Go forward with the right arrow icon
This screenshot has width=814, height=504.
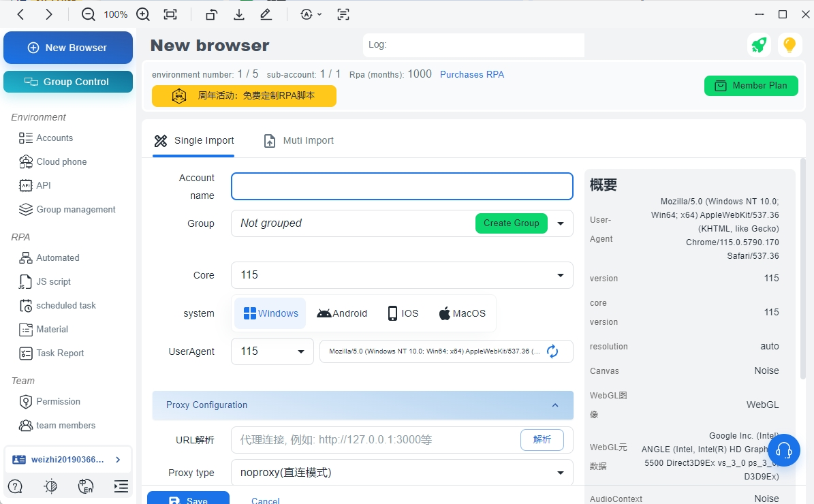pyautogui.click(x=49, y=14)
